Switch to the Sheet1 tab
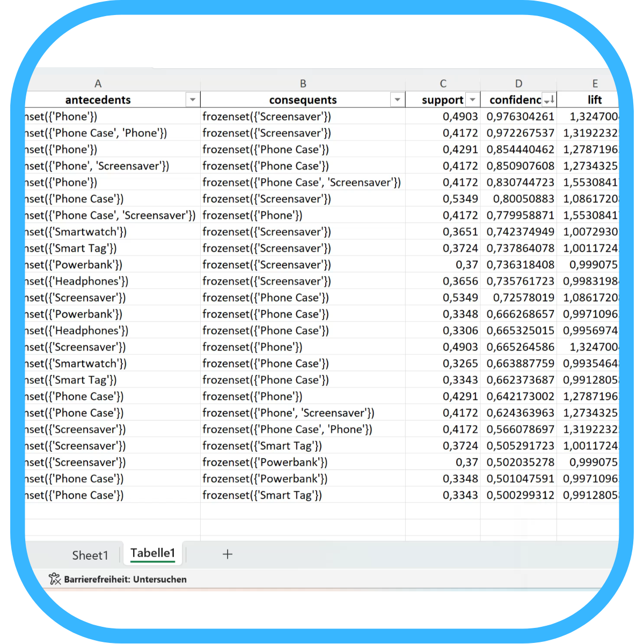The width and height of the screenshot is (644, 644). coord(90,555)
